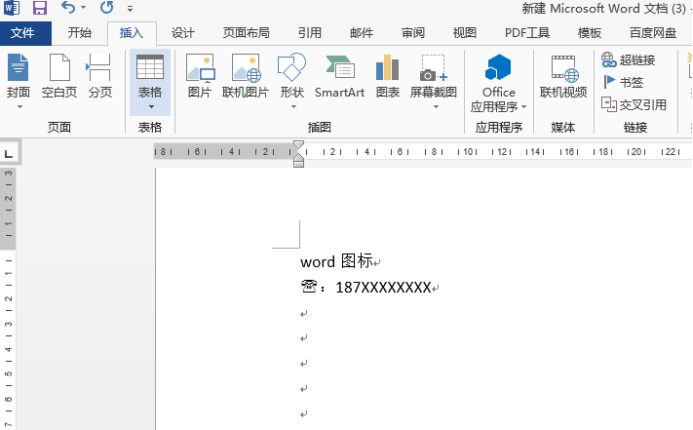Switch to the 开始 (Home) tab

point(80,33)
